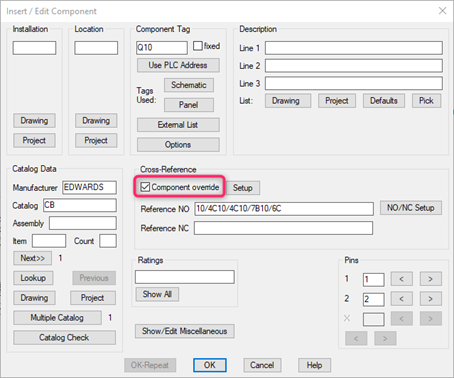Click the Ratings input field
This screenshot has width=454, height=378.
185,277
